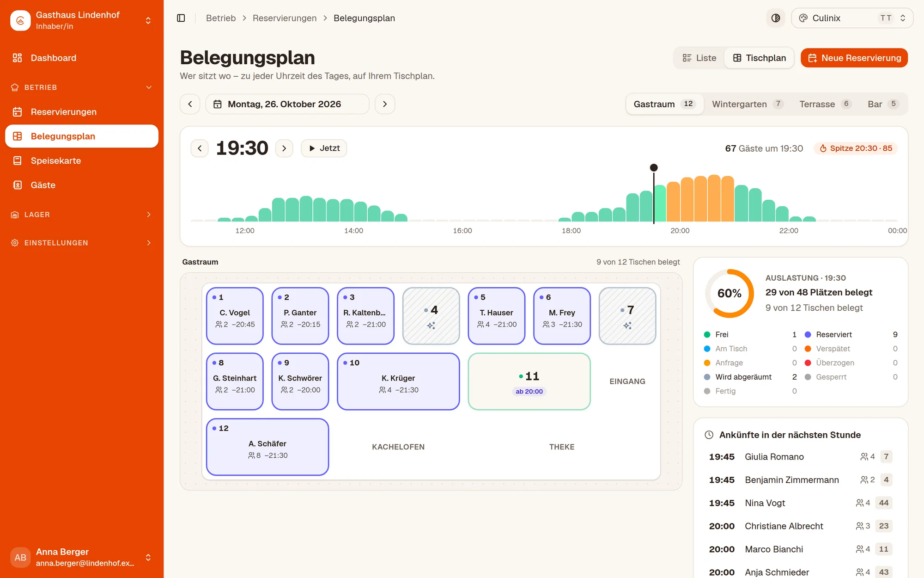The height and width of the screenshot is (578, 924).
Task: Go to previous day arrow
Action: [190, 104]
